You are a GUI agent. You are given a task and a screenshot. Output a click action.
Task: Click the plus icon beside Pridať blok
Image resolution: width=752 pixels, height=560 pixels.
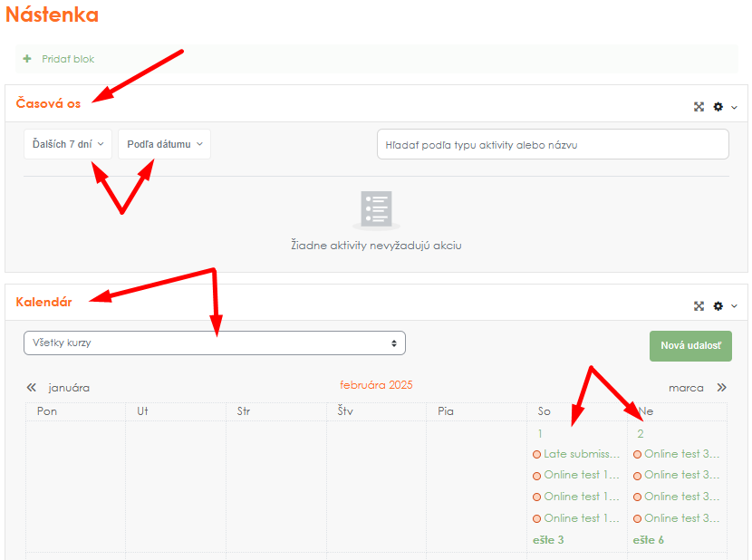tap(27, 59)
